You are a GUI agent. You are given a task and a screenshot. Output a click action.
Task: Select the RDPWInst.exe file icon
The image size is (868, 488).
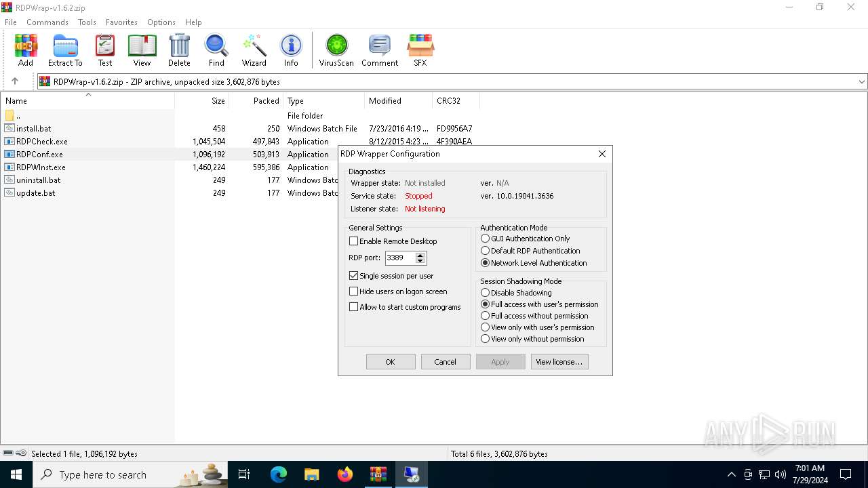pyautogui.click(x=9, y=167)
